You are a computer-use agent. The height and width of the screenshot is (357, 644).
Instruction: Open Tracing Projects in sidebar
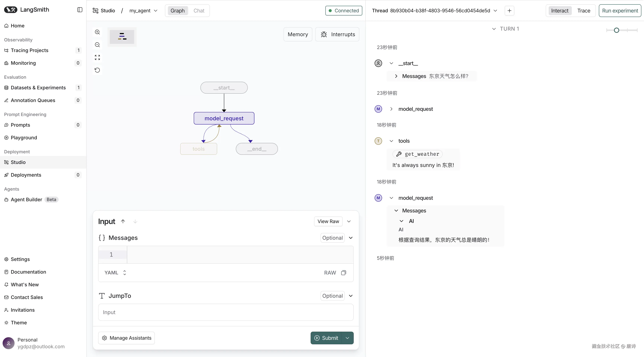tap(29, 50)
